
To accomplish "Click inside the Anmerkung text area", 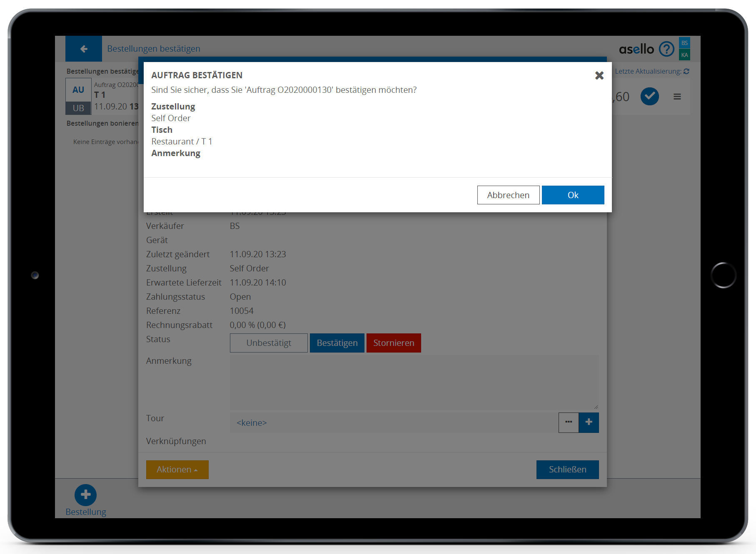I will pos(414,382).
